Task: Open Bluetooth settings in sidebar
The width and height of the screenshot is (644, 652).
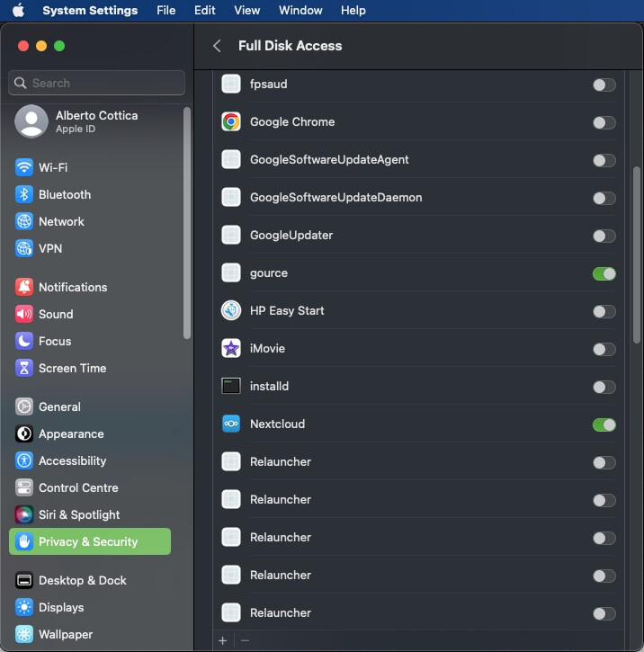Action: [64, 195]
